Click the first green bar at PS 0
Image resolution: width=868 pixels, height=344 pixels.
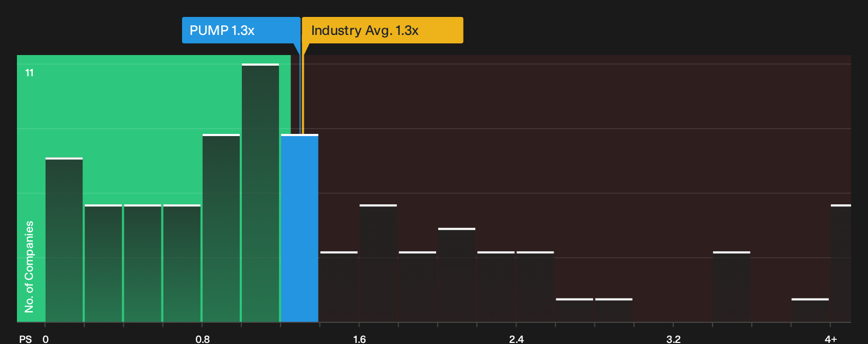coord(64,240)
